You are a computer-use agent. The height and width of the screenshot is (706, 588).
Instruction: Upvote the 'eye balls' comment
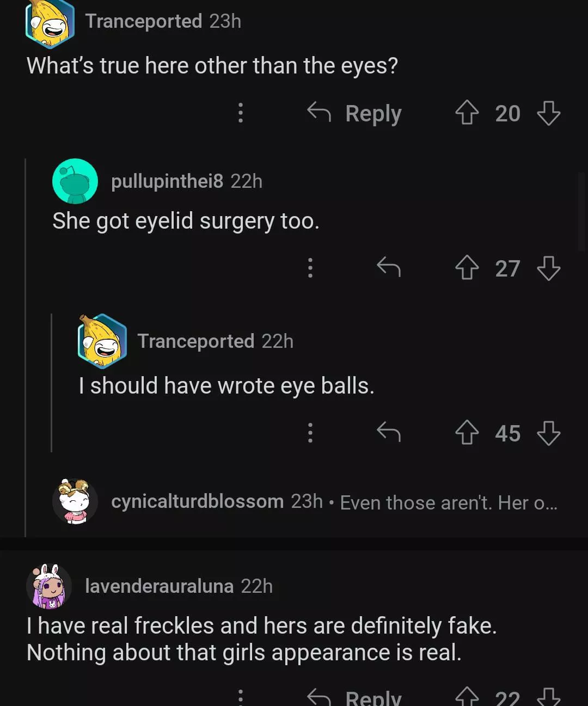pyautogui.click(x=467, y=433)
